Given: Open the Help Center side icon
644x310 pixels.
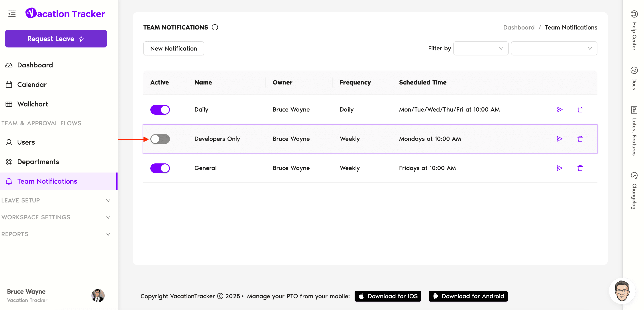Looking at the screenshot, I should point(634,14).
